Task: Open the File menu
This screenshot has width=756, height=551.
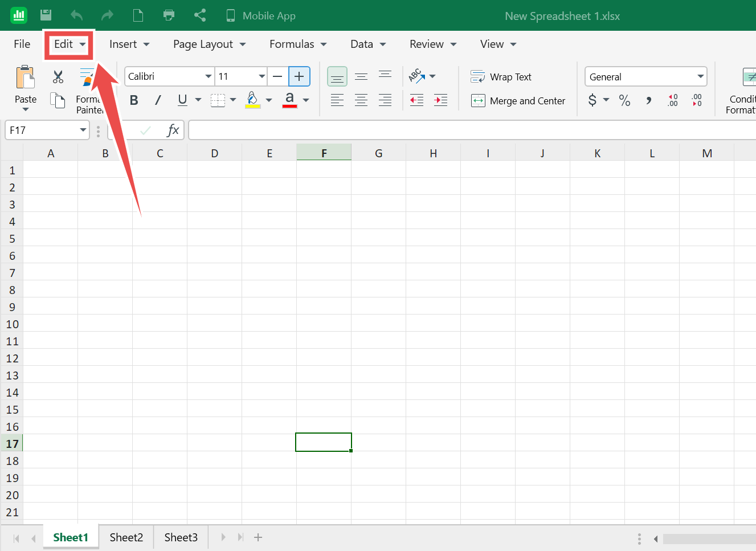Action: [22, 44]
